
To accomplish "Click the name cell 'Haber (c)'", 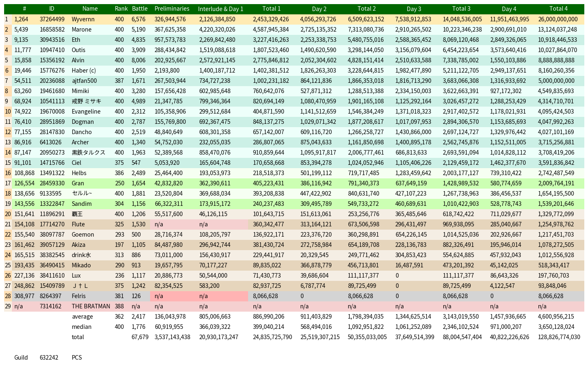I will click(x=84, y=71).
